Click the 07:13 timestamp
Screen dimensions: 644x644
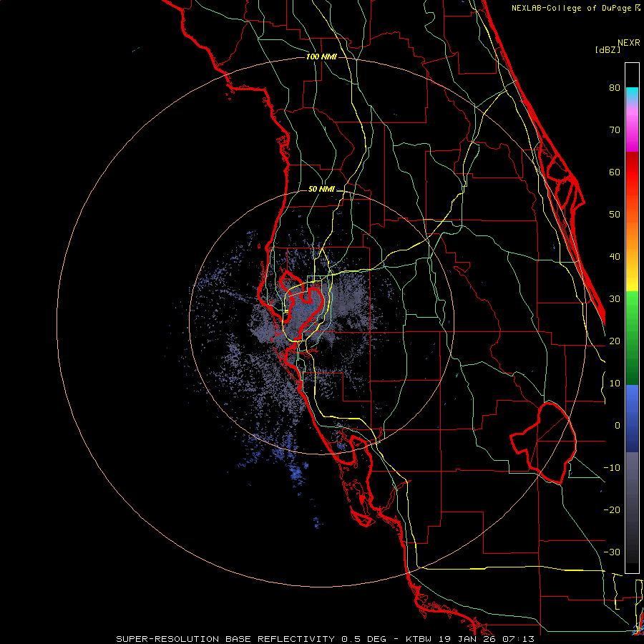(x=517, y=639)
